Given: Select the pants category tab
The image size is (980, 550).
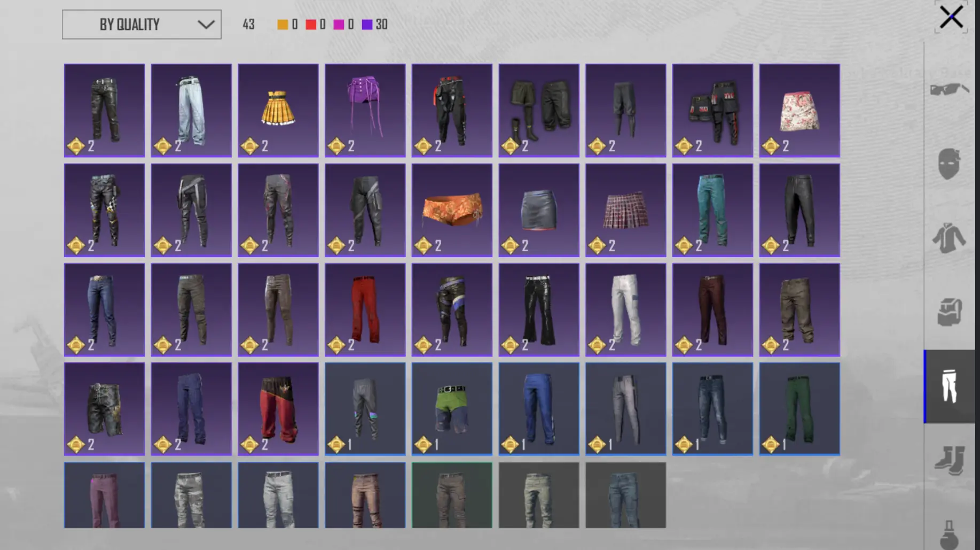Looking at the screenshot, I should coord(949,386).
